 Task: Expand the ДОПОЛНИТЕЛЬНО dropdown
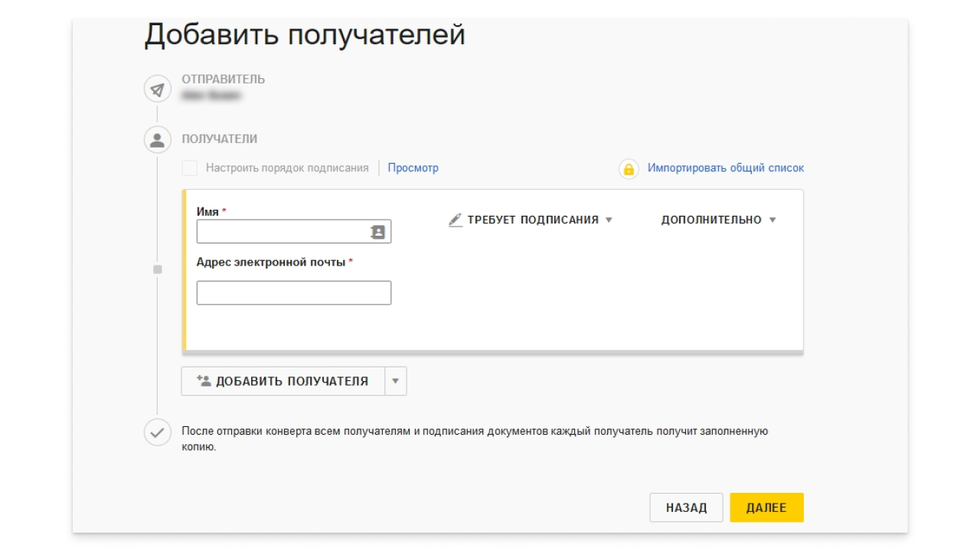[716, 219]
